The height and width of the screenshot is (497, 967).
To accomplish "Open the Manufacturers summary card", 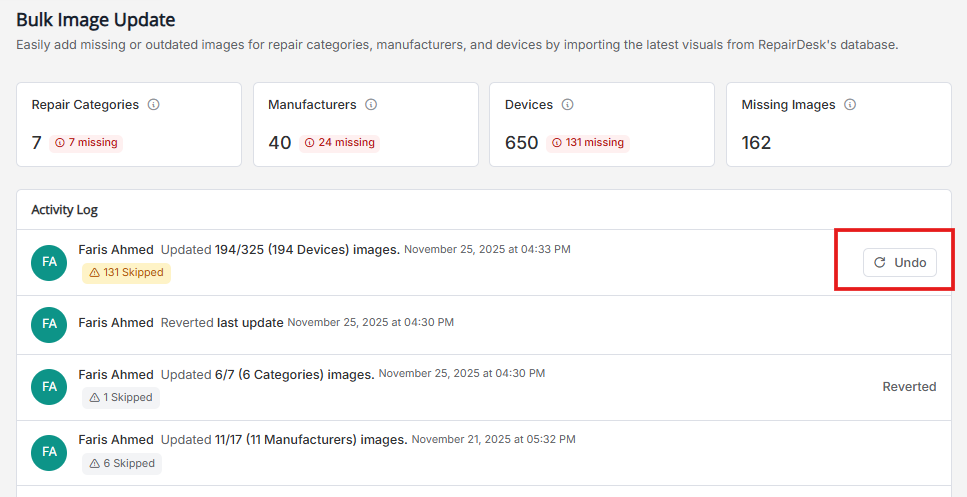I will pyautogui.click(x=365, y=124).
